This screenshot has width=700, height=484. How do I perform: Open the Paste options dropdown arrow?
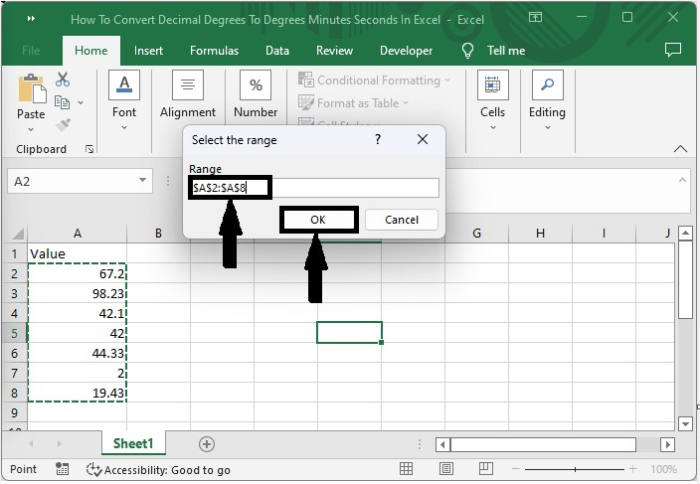(x=31, y=130)
